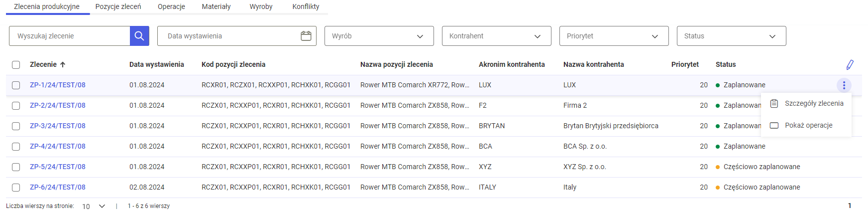Sort by the Zlecenie column arrow
The image size is (868, 212).
coord(63,65)
